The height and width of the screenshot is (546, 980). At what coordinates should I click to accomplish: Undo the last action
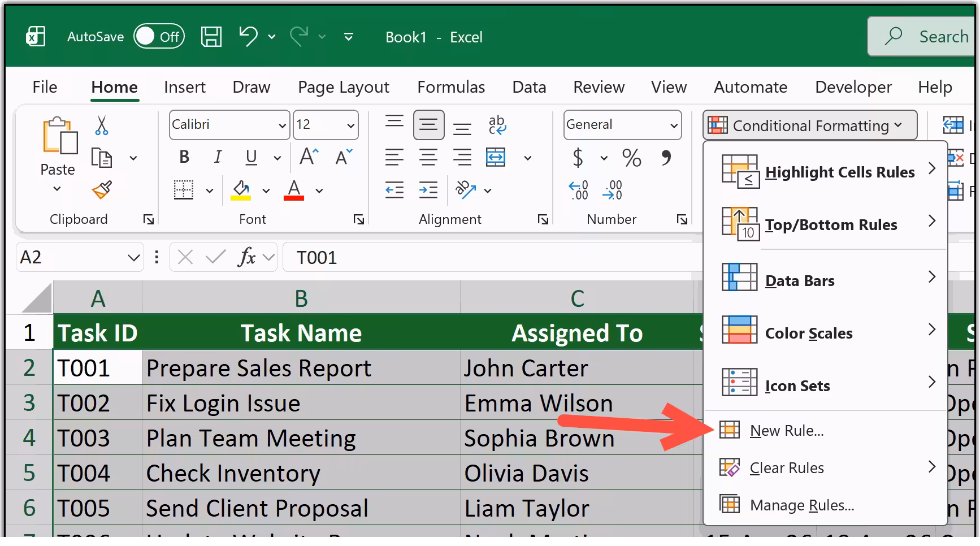(248, 36)
